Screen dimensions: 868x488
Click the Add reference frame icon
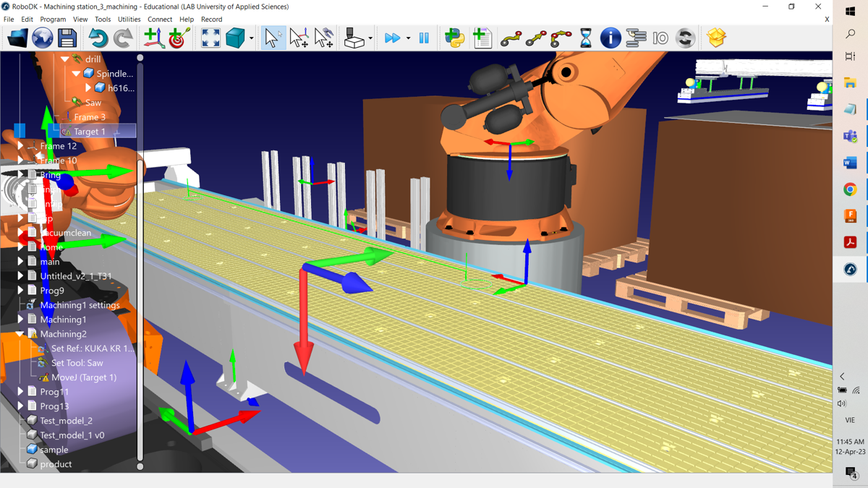click(x=153, y=38)
